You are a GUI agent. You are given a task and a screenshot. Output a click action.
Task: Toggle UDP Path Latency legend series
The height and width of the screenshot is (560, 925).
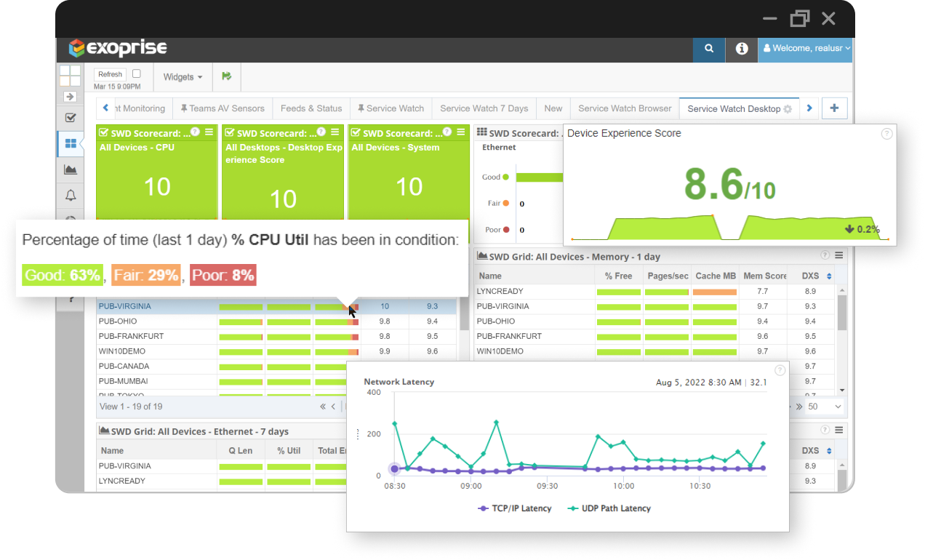[x=609, y=508]
